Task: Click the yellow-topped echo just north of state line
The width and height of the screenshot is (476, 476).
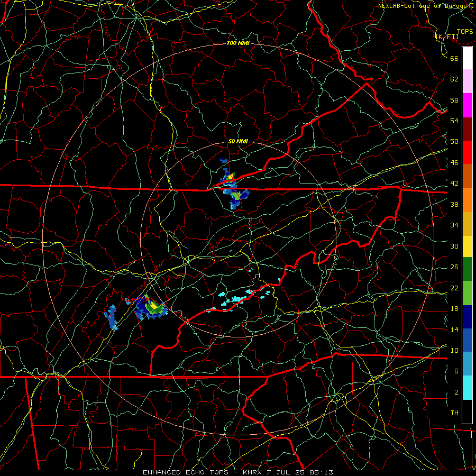Action: coord(231,176)
